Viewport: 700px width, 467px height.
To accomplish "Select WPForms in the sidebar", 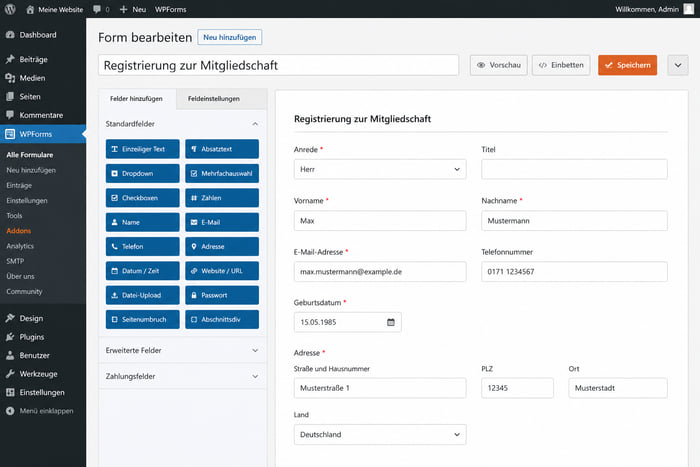I will point(43,134).
